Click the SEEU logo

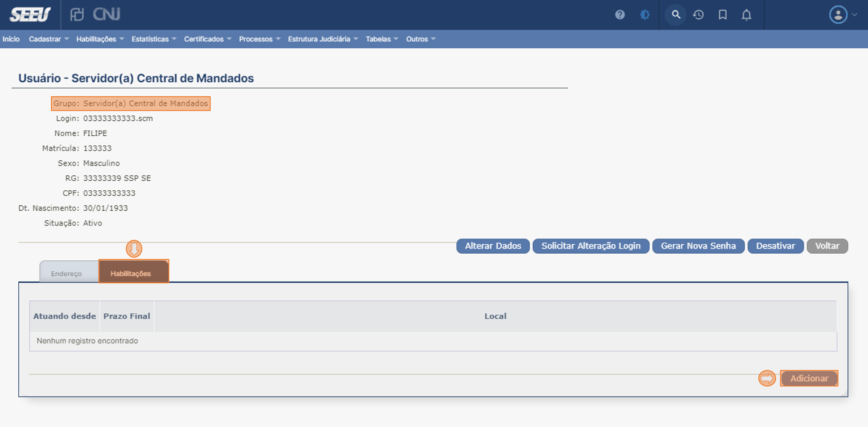30,15
